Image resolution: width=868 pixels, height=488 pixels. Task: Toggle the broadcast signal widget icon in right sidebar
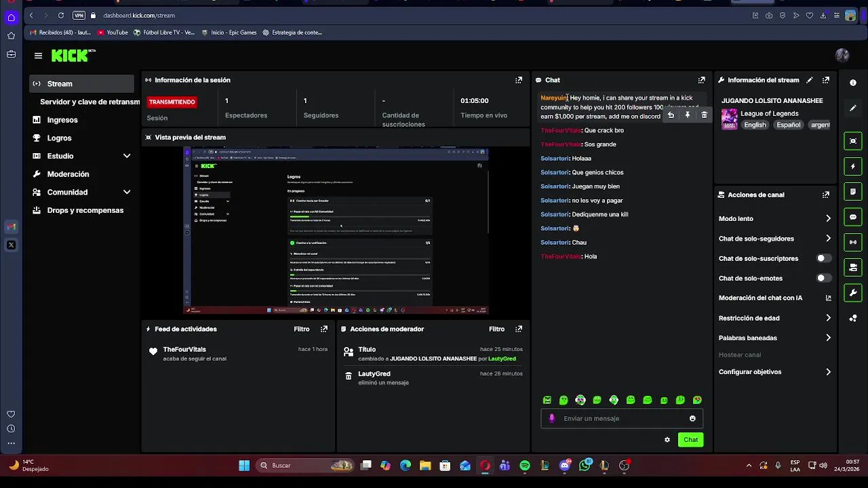click(853, 242)
